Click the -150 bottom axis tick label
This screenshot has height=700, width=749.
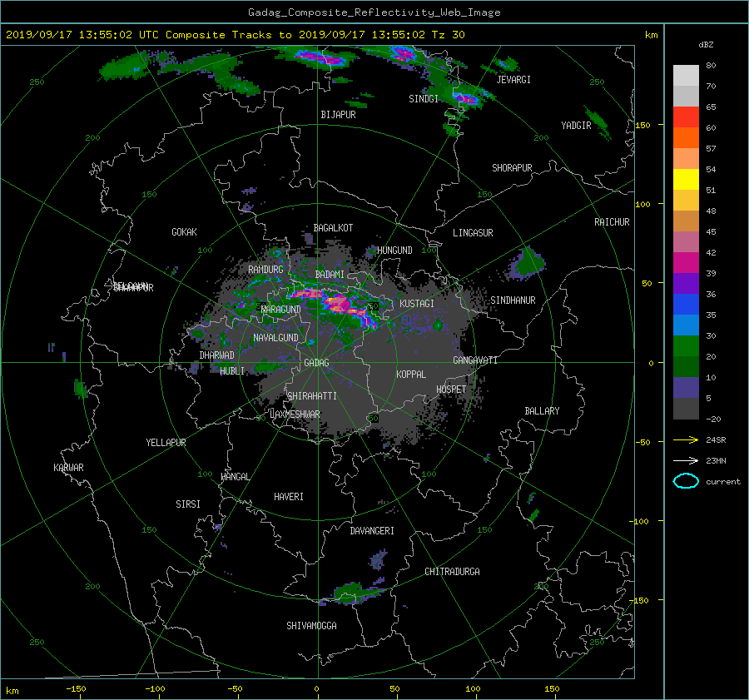[76, 688]
